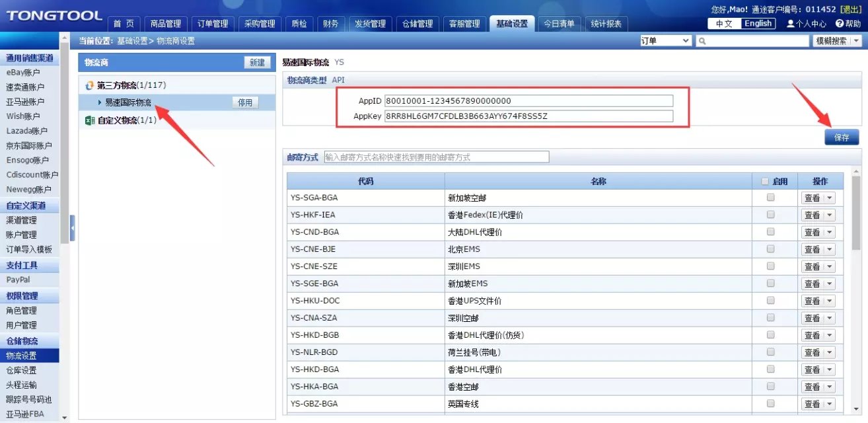Image resolution: width=868 pixels, height=423 pixels.
Task: Enable the YS-CNE-BJE 北京EMS checkbox
Action: coord(770,249)
